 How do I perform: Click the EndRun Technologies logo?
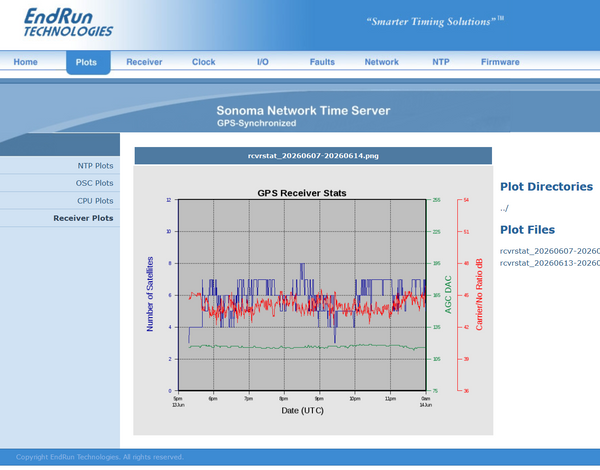click(68, 23)
